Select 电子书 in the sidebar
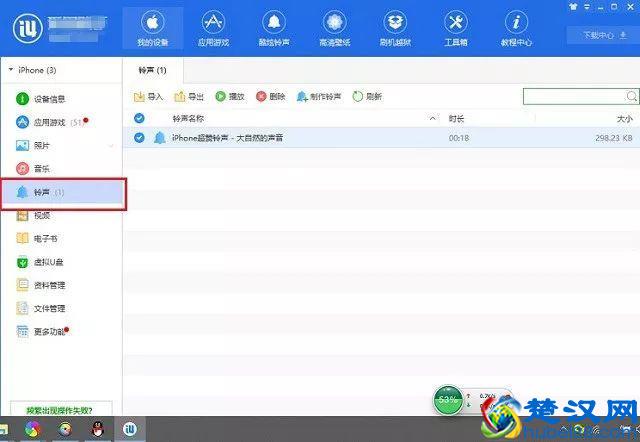 61,238
